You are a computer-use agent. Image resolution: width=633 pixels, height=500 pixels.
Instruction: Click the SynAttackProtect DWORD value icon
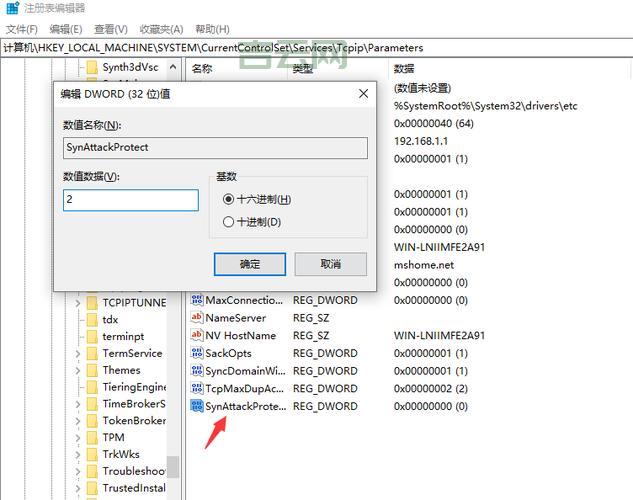click(x=197, y=406)
